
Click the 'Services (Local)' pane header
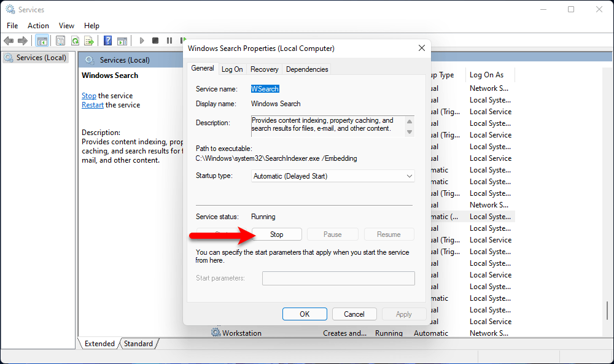click(x=125, y=60)
